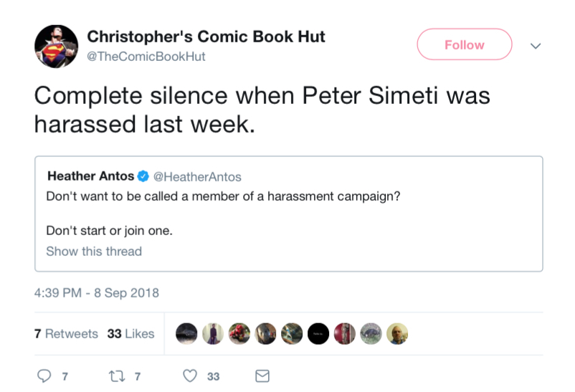Open @HeatherAntos handle in quoted tweet

(x=197, y=177)
